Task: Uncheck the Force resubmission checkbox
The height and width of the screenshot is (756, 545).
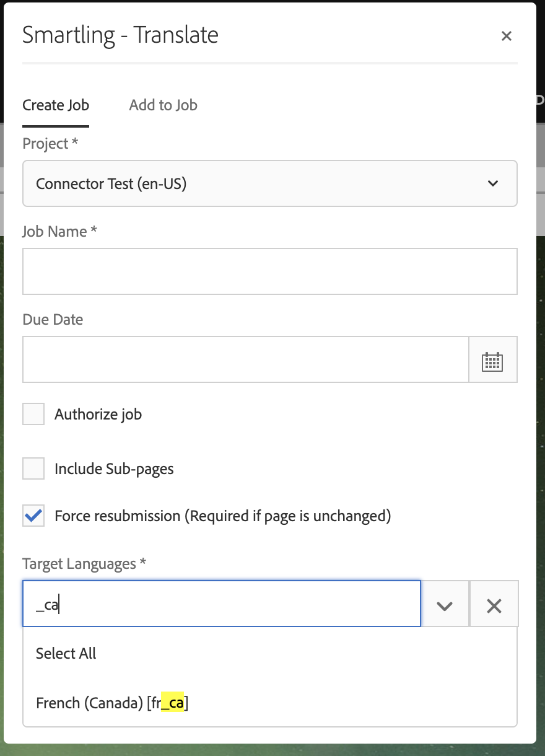Action: point(33,516)
